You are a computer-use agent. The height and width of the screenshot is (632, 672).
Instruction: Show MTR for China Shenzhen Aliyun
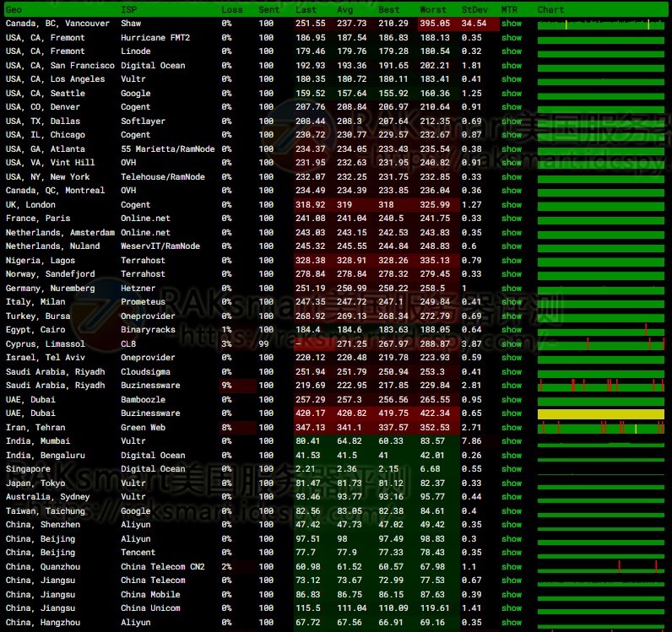pos(512,525)
